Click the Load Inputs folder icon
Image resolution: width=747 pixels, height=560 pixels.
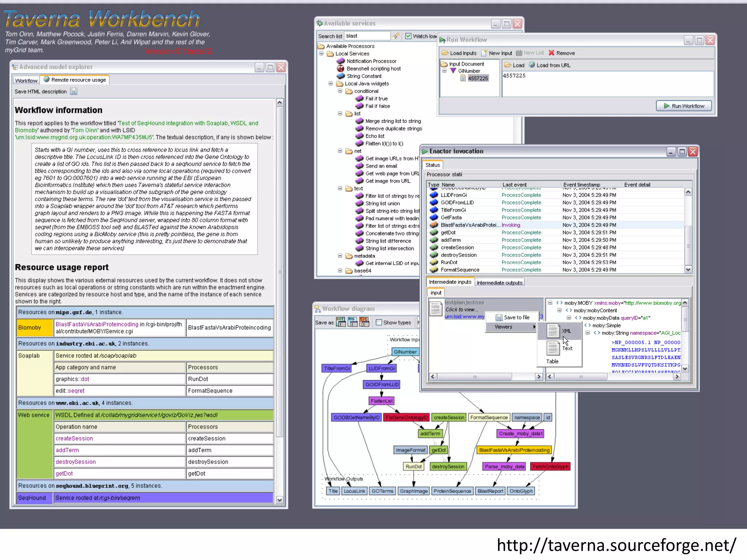click(445, 53)
